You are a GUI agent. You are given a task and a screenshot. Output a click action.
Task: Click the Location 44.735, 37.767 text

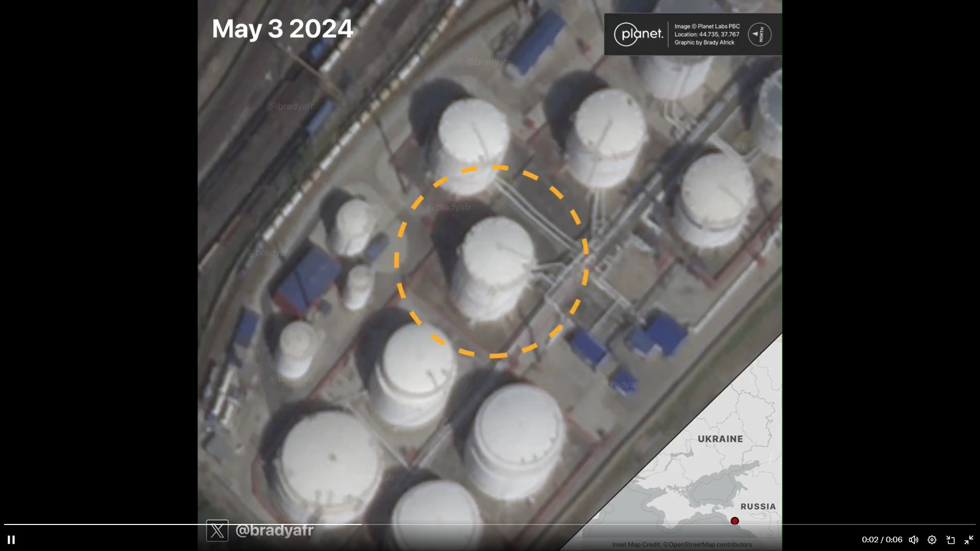(706, 34)
